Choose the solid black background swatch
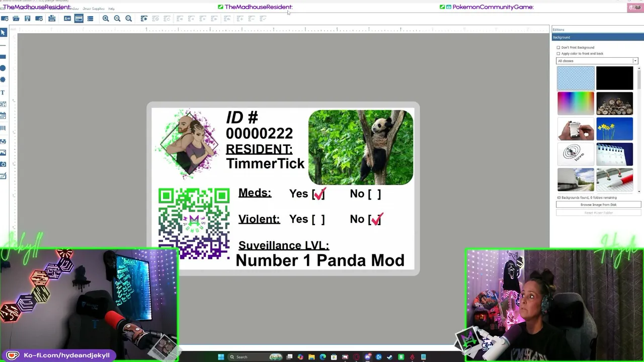Image resolution: width=644 pixels, height=362 pixels. coord(615,78)
